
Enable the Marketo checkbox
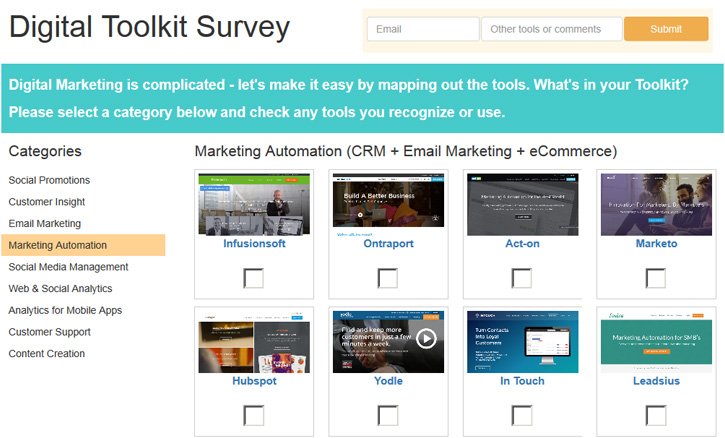coord(656,278)
